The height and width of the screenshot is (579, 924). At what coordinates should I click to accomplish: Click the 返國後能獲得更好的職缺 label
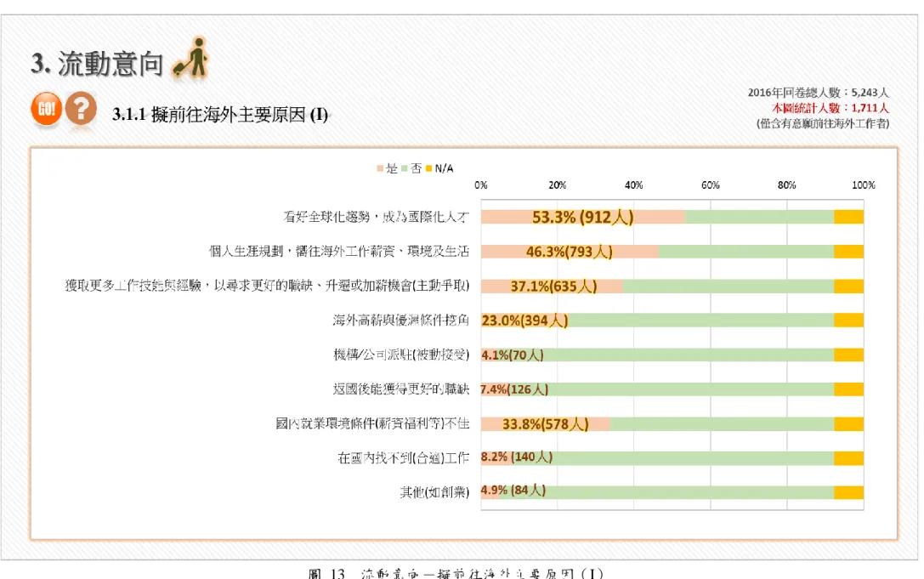point(400,389)
